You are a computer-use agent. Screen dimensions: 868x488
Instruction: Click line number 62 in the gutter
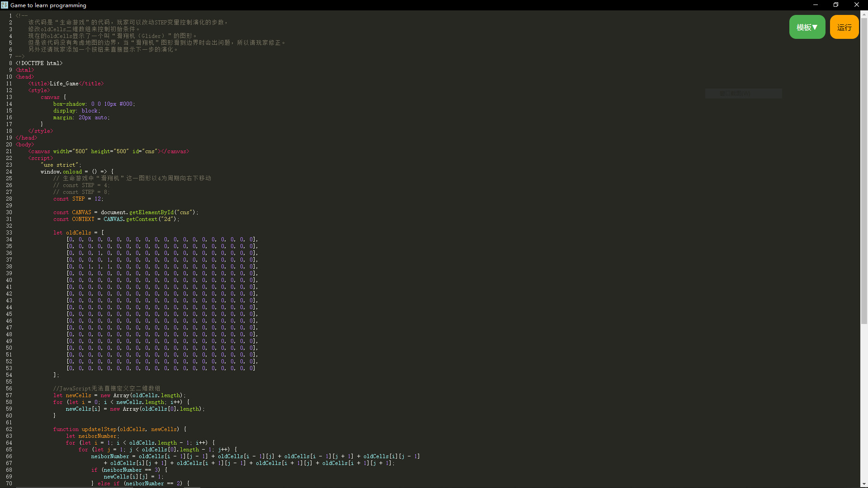point(9,429)
